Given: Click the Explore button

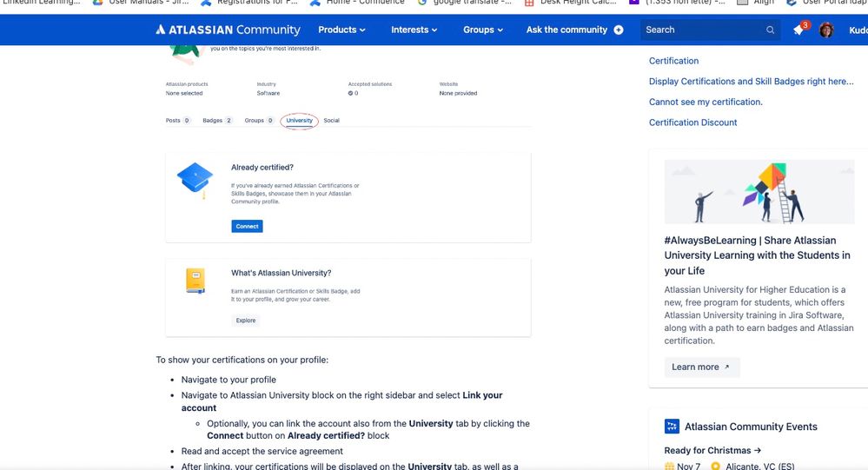Looking at the screenshot, I should pyautogui.click(x=246, y=320).
